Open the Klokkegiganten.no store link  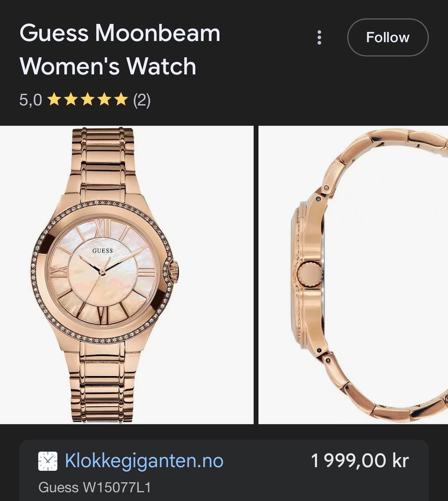144,461
